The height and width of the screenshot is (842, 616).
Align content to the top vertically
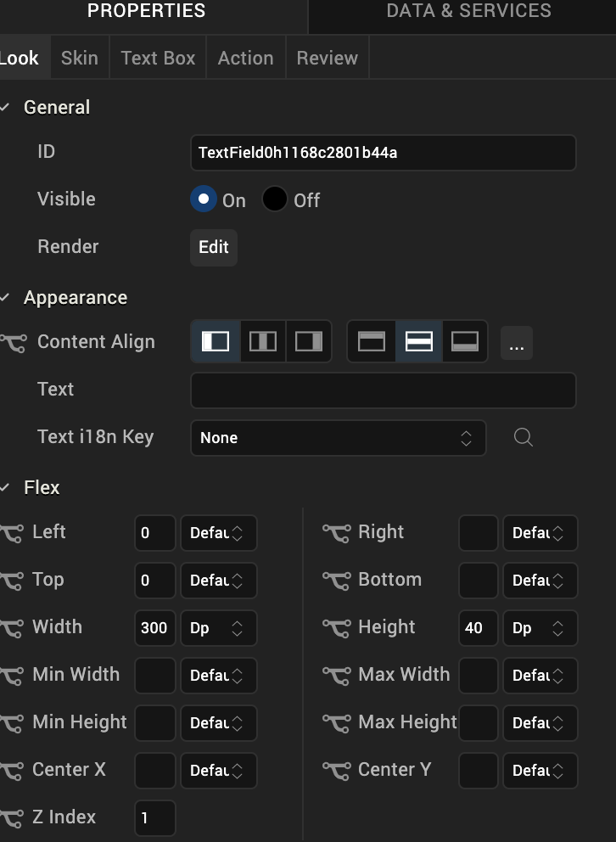(x=372, y=341)
